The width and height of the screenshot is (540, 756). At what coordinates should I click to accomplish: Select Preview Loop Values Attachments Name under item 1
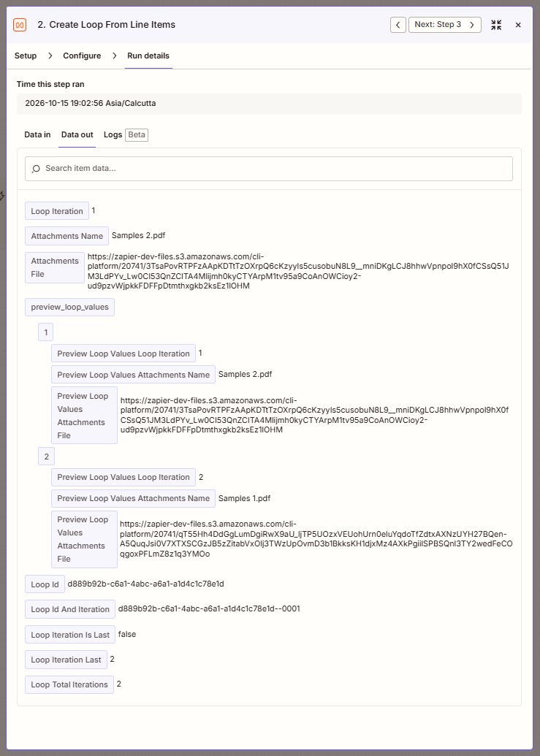click(134, 375)
